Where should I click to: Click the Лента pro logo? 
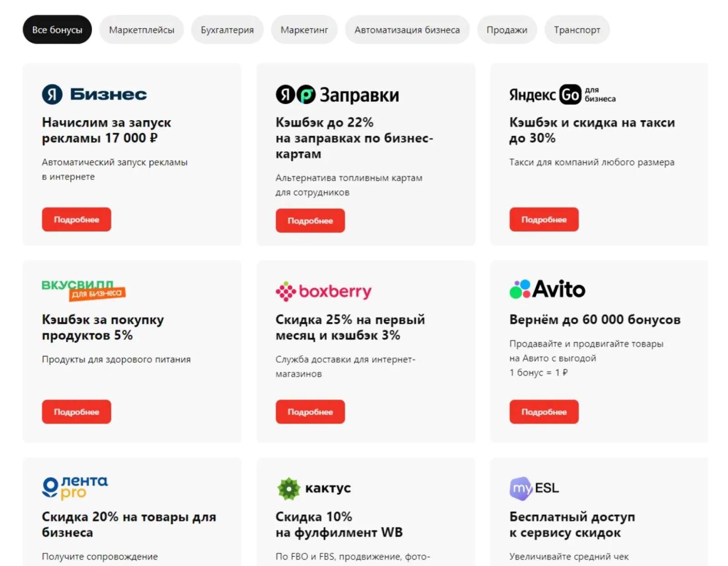pos(75,487)
